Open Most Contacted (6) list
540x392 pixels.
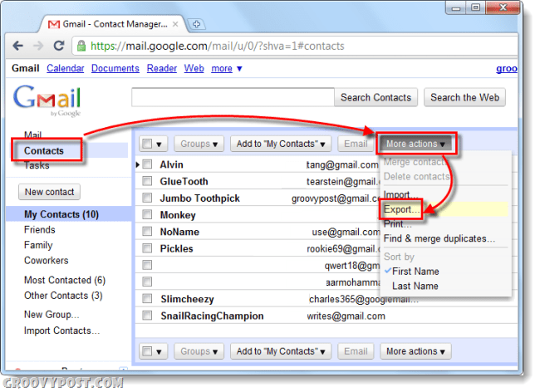click(65, 280)
